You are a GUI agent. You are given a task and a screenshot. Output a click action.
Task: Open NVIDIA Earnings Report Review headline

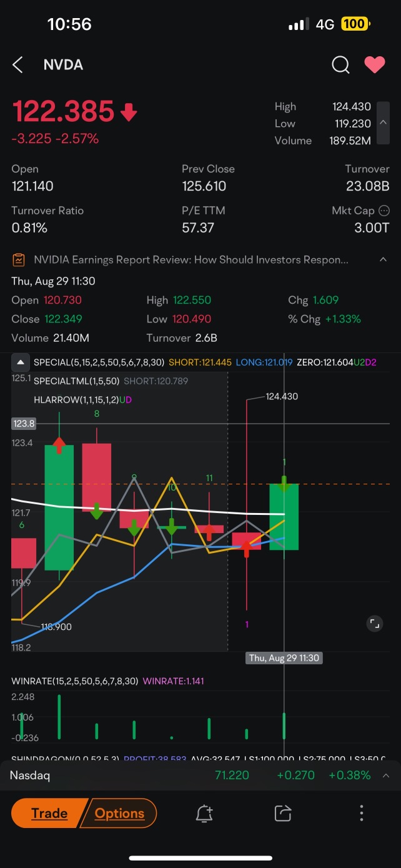pos(191,259)
